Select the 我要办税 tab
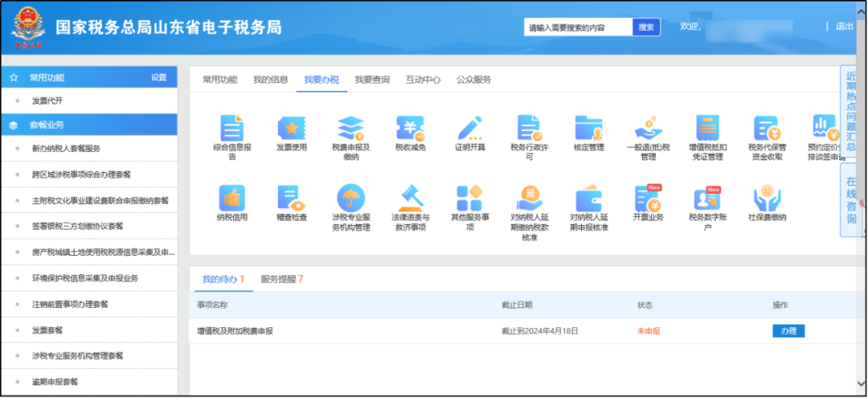 [321, 80]
